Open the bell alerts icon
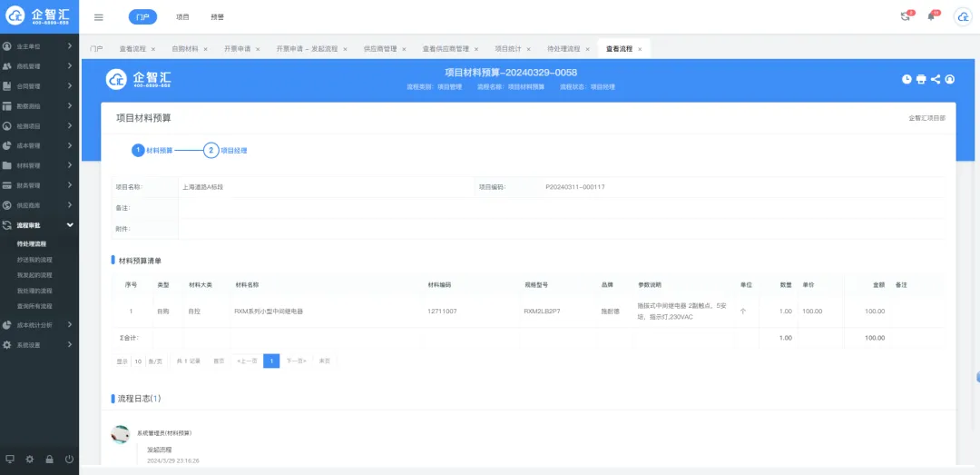Screen dimensions: 980x475 931,17
